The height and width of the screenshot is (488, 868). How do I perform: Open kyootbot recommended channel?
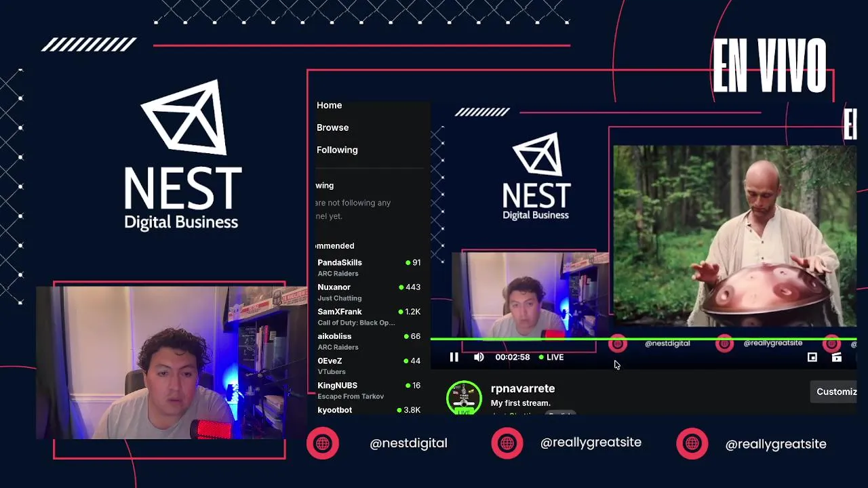click(369, 409)
